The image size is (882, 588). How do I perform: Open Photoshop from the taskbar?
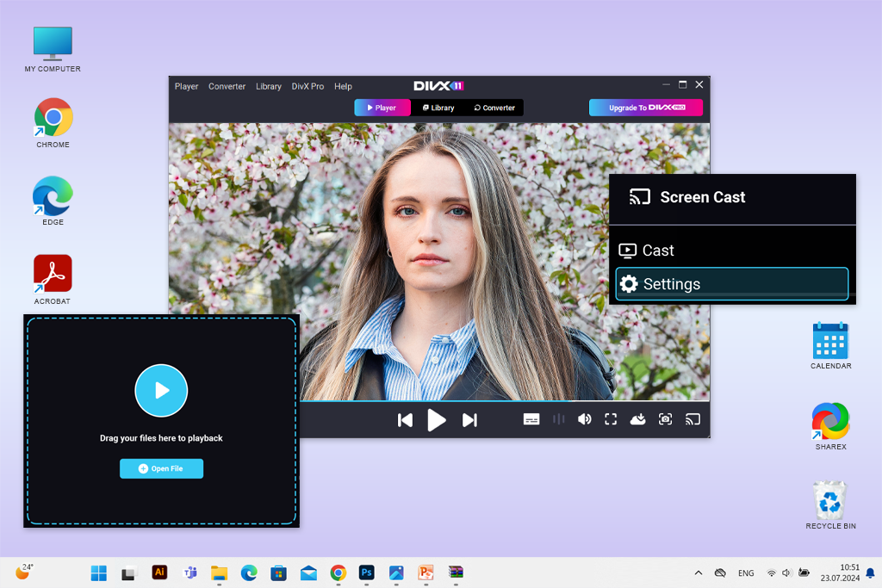367,573
